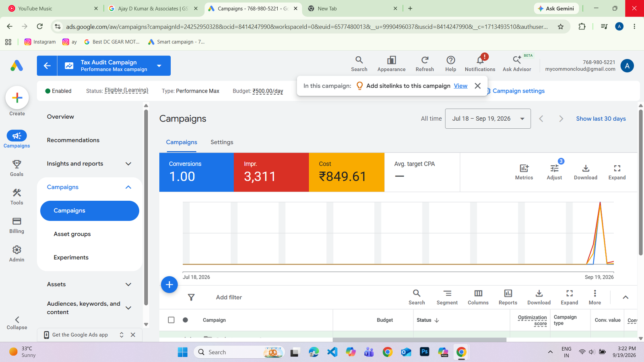Image resolution: width=644 pixels, height=362 pixels.
Task: Click the chart Adjust icon
Action: [554, 172]
